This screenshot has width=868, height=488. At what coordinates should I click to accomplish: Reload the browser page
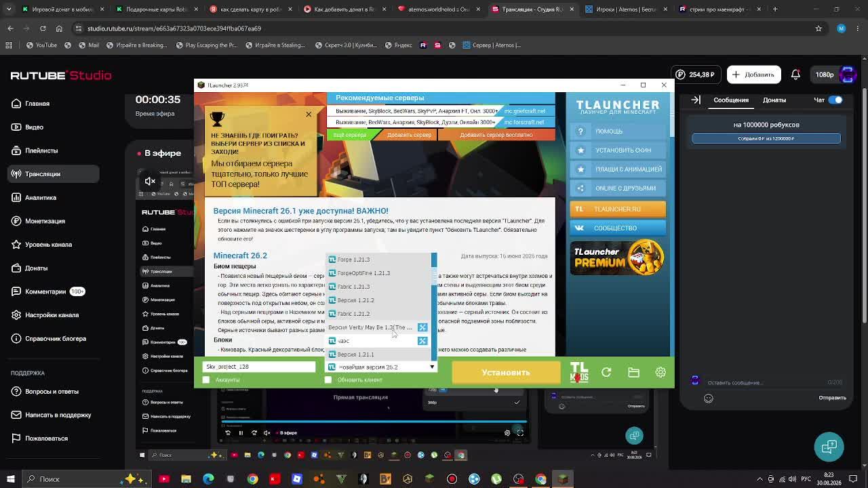[43, 28]
